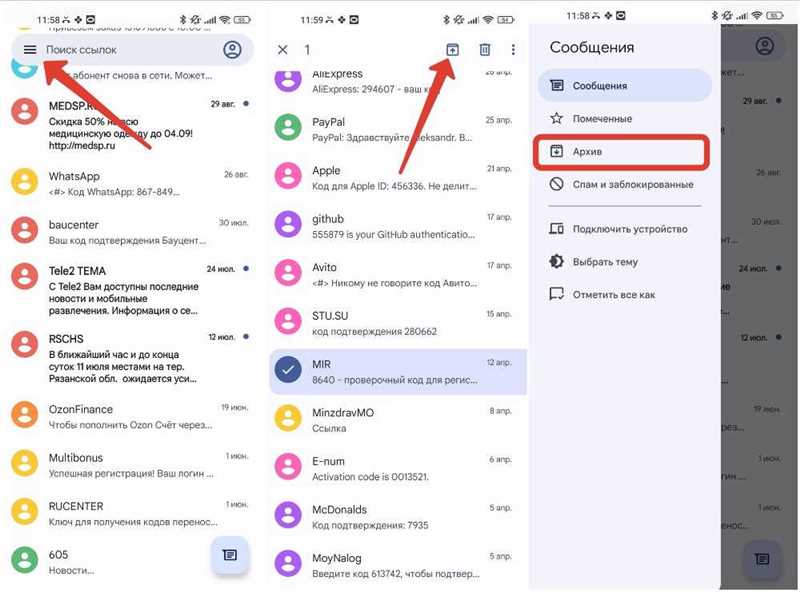Viewport: 800px width, 592px height.
Task: Tap McDonalds purple avatar
Action: pos(288,515)
